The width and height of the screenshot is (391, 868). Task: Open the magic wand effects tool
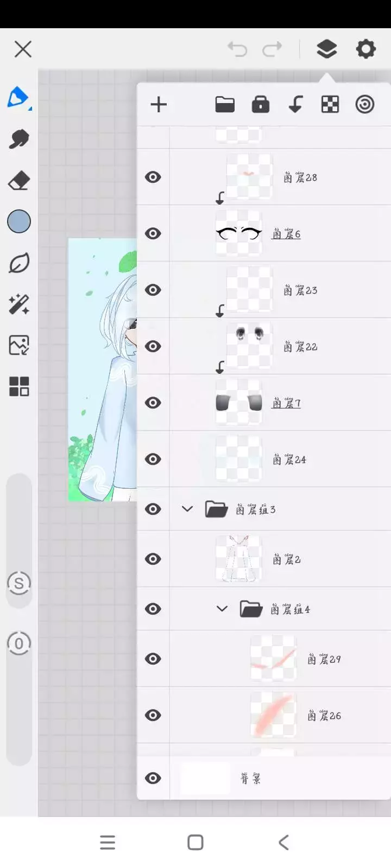[x=19, y=304]
